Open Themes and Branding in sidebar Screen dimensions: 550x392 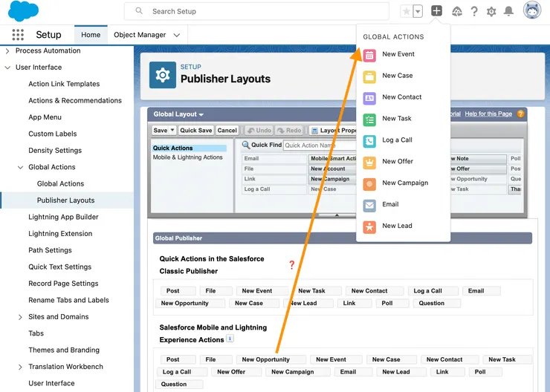coord(64,350)
